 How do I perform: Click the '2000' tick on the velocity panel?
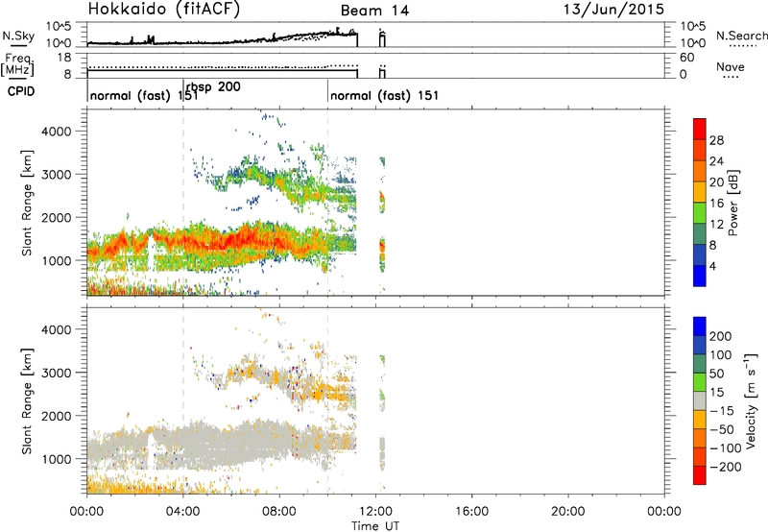[x=56, y=416]
